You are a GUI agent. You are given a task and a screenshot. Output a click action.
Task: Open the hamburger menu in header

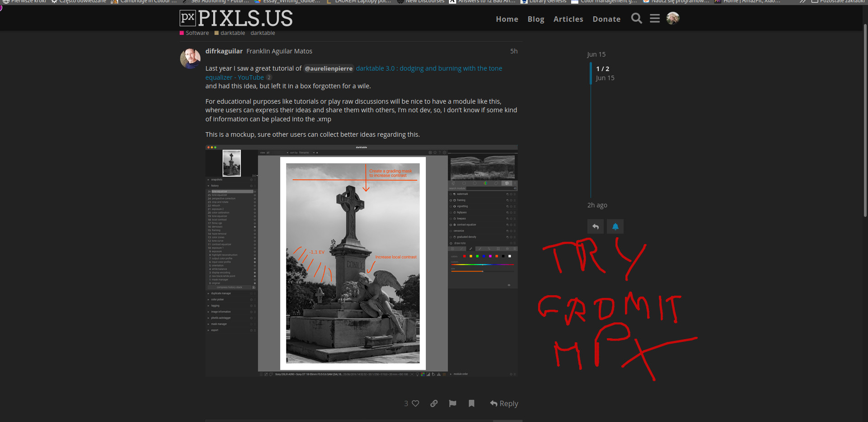point(654,19)
